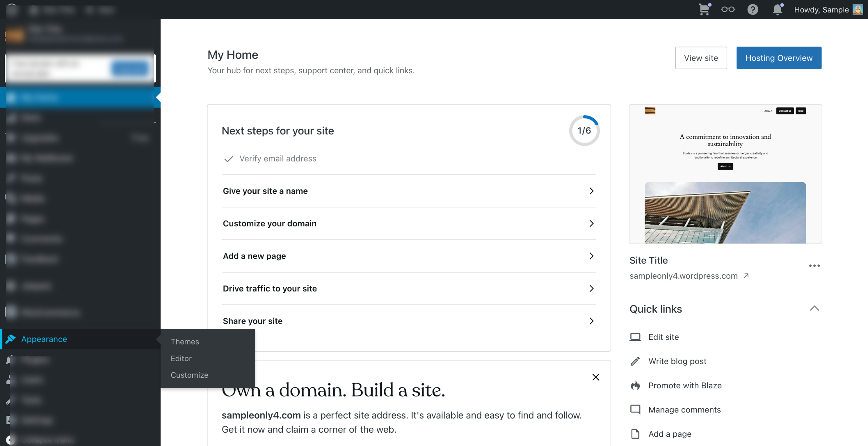Dismiss the Own a domain banner
The height and width of the screenshot is (446, 868).
[x=595, y=377]
